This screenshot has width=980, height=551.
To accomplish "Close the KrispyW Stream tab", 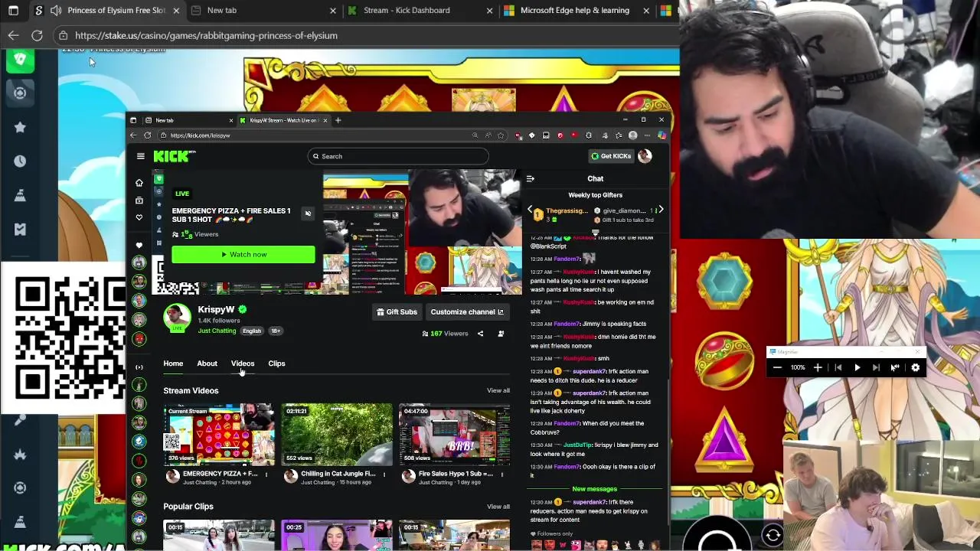I will (325, 120).
